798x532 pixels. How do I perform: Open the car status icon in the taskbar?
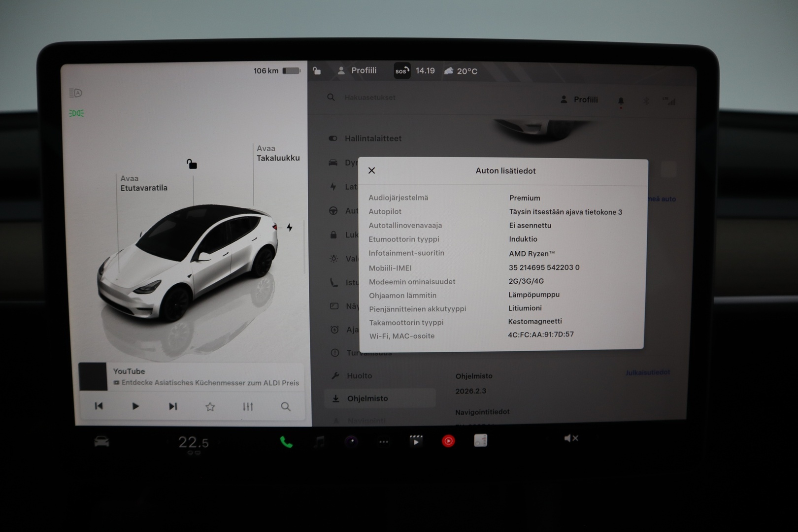tap(101, 442)
